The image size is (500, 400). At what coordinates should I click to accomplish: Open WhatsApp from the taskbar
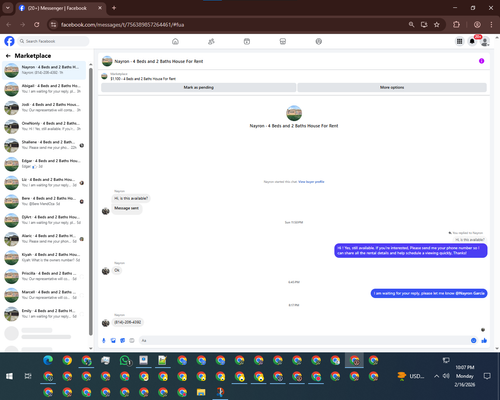[x=125, y=360]
